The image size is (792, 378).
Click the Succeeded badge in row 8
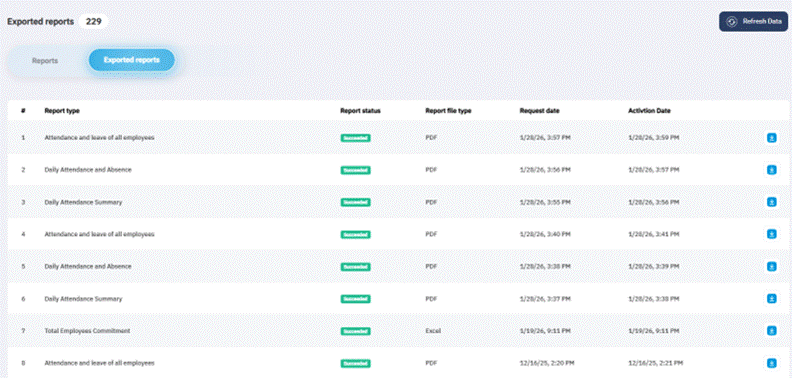[355, 363]
